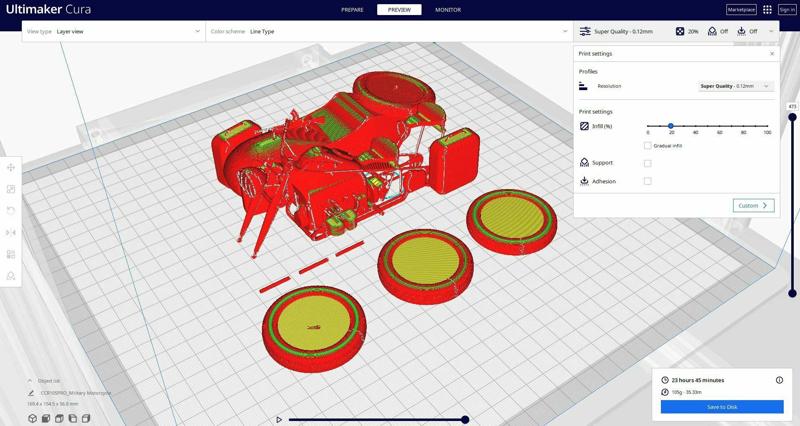
Task: Click the top handle of vertical layer slider
Action: 792,117
